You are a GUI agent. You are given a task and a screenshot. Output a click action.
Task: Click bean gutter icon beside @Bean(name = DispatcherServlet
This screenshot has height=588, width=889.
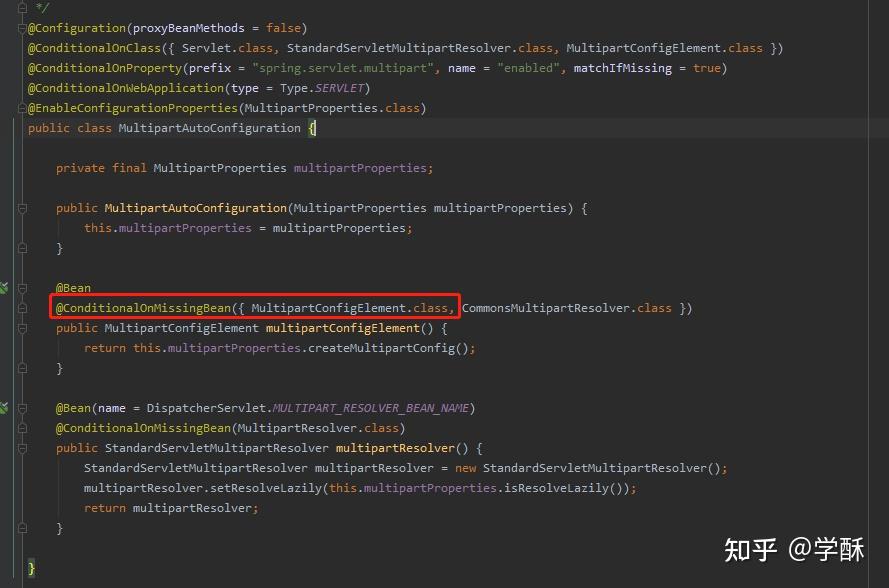[4, 408]
